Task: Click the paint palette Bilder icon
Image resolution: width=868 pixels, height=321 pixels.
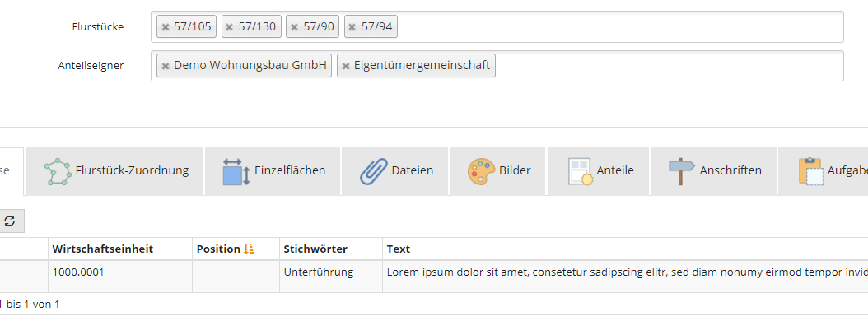Action: point(481,171)
